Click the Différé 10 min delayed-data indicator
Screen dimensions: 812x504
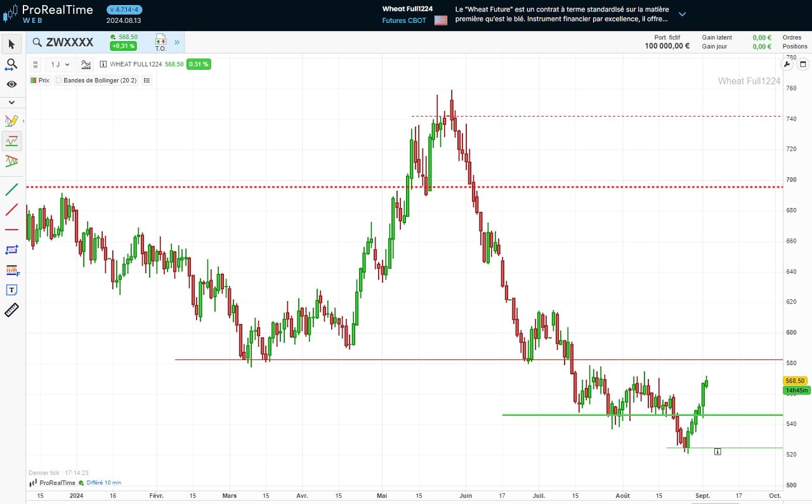click(100, 482)
